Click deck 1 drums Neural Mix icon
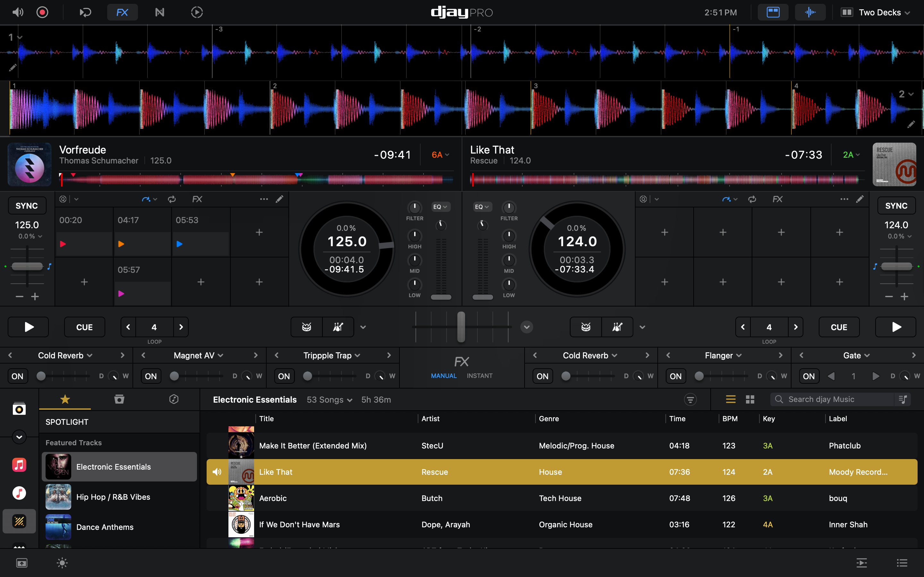The height and width of the screenshot is (577, 924). 307,327
